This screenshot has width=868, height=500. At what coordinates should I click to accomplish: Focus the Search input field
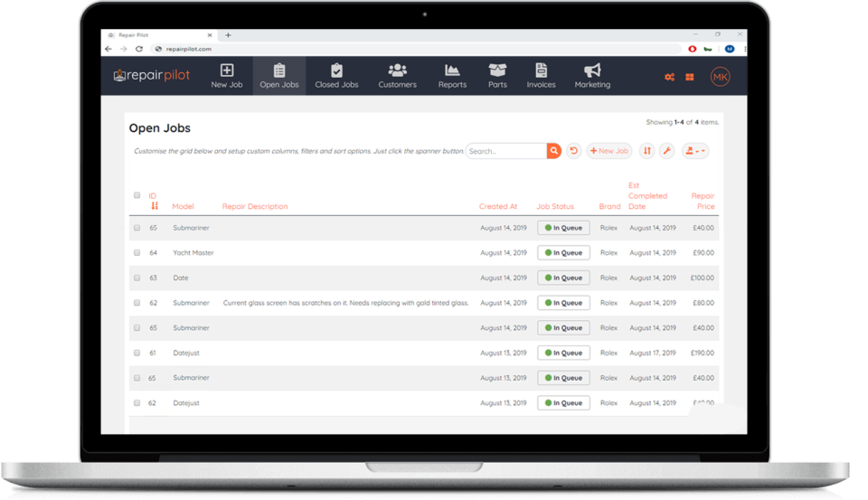pos(506,151)
